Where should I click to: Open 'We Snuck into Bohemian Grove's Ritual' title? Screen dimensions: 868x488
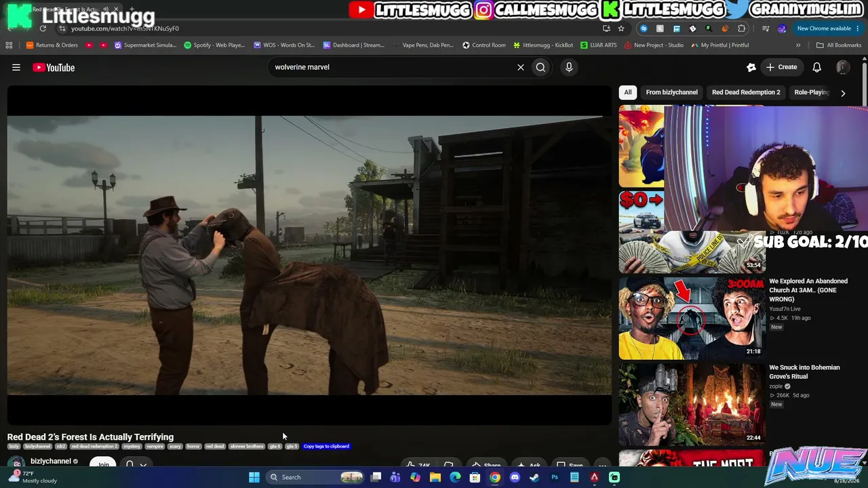click(804, 372)
